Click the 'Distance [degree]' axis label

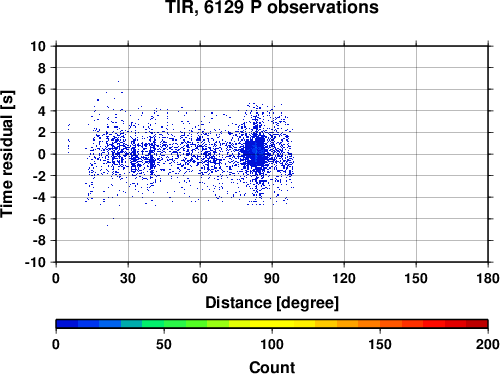(272, 303)
